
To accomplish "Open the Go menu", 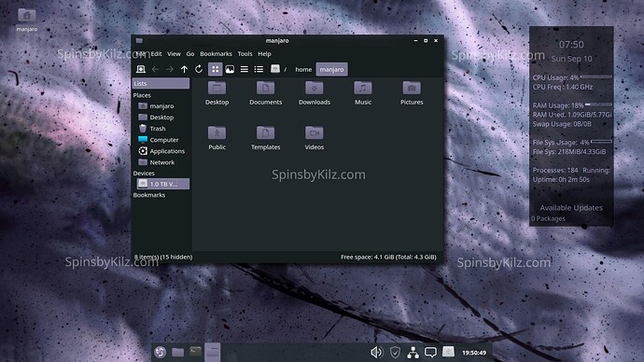I will point(190,54).
